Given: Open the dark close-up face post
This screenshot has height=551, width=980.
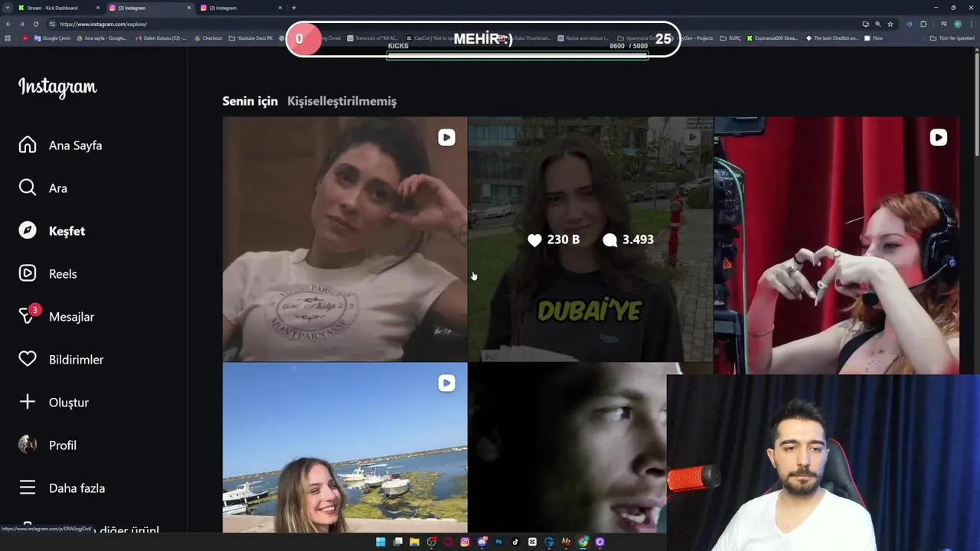Looking at the screenshot, I should click(567, 447).
